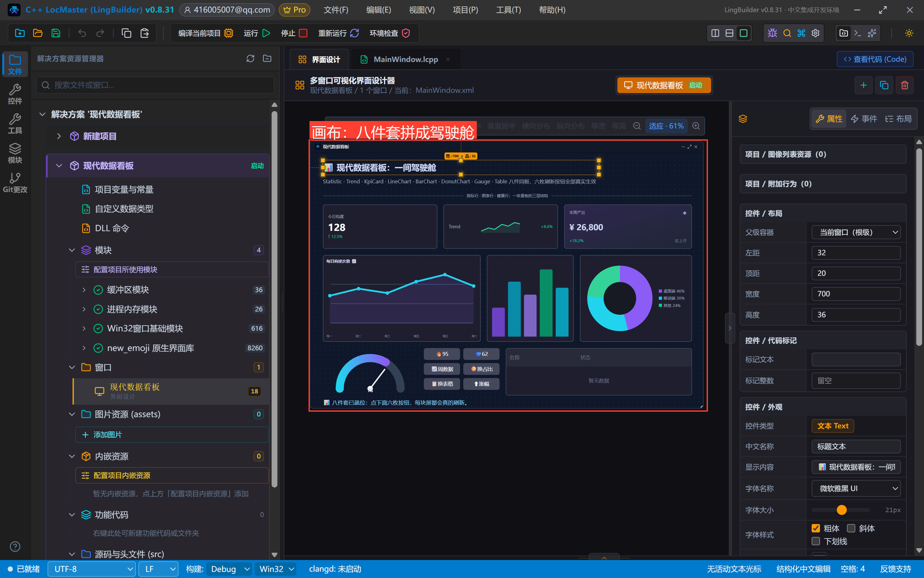Switch to the MainWindow.lcpp tab

tap(405, 59)
